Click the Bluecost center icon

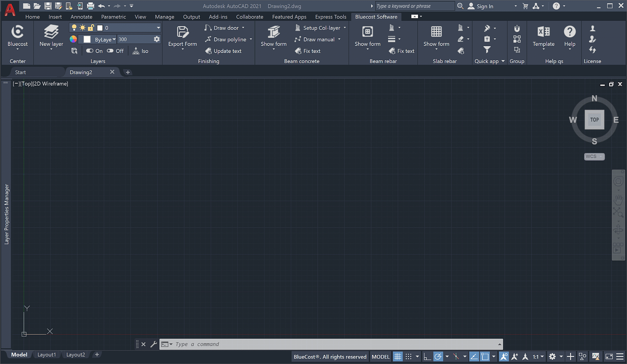18,32
